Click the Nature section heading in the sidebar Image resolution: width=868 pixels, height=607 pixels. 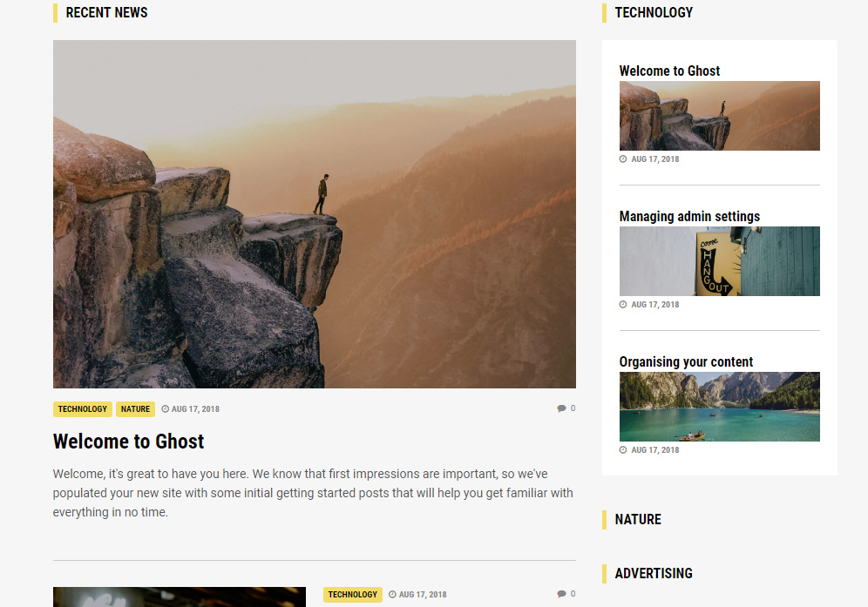[638, 519]
